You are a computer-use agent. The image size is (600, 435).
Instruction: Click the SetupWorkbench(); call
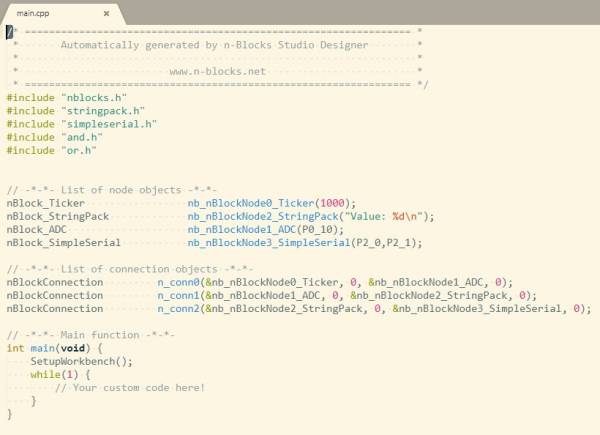click(82, 361)
